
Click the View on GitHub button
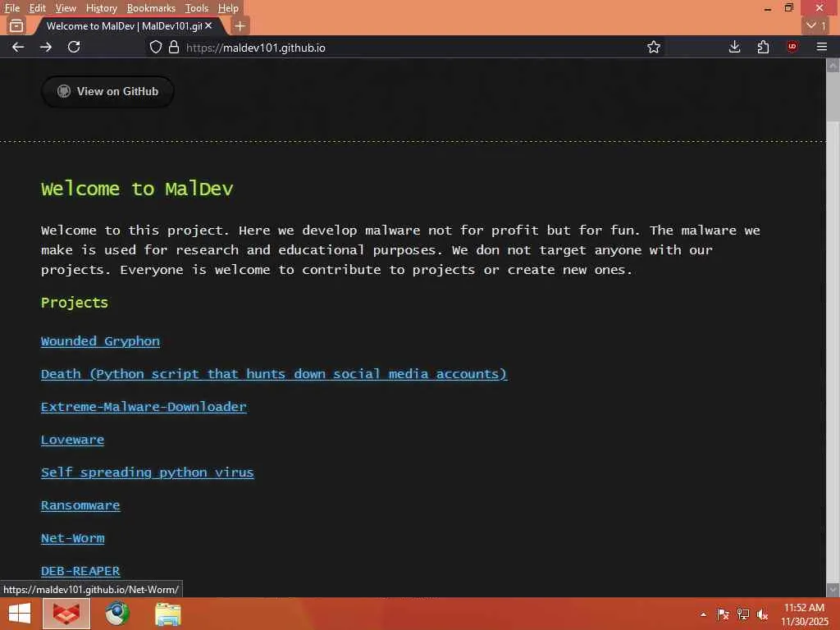pos(107,92)
